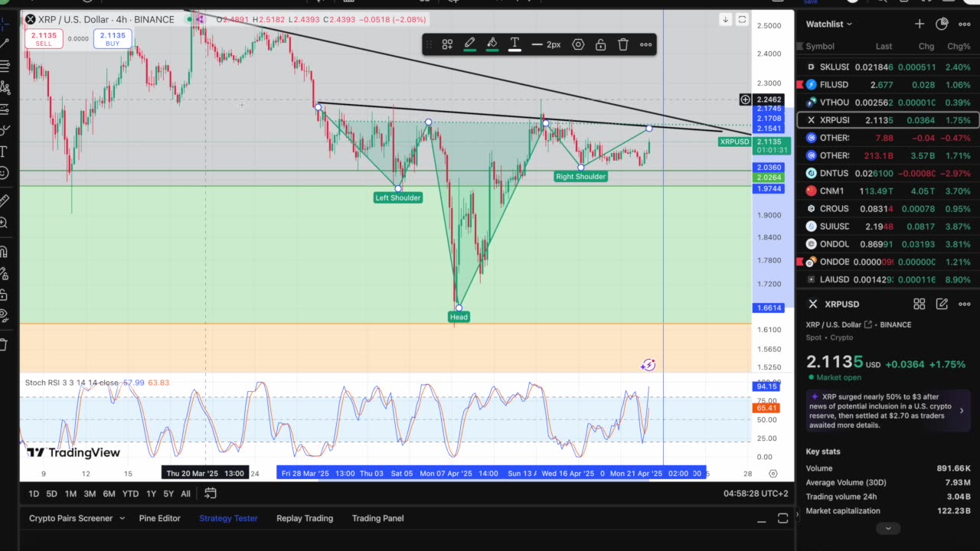Select SKLUSD row in watchlist

(x=888, y=67)
